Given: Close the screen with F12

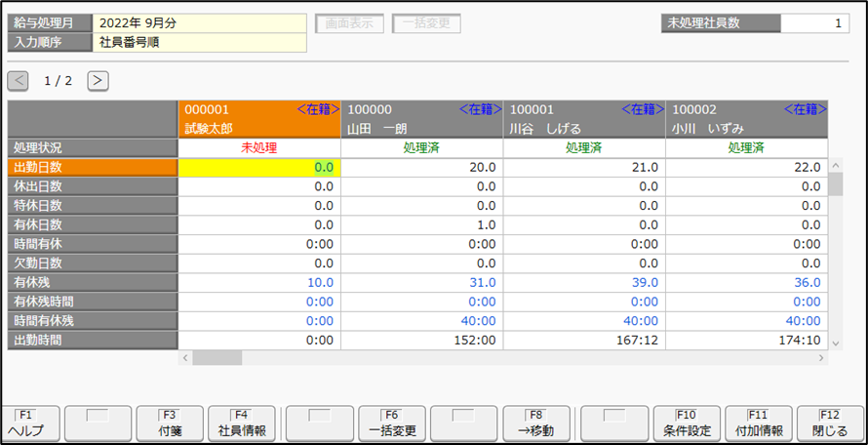Looking at the screenshot, I should point(830,423).
